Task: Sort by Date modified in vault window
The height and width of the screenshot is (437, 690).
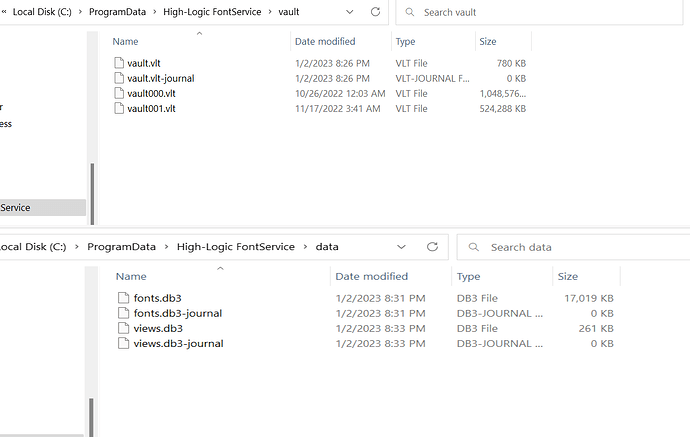Action: click(325, 41)
